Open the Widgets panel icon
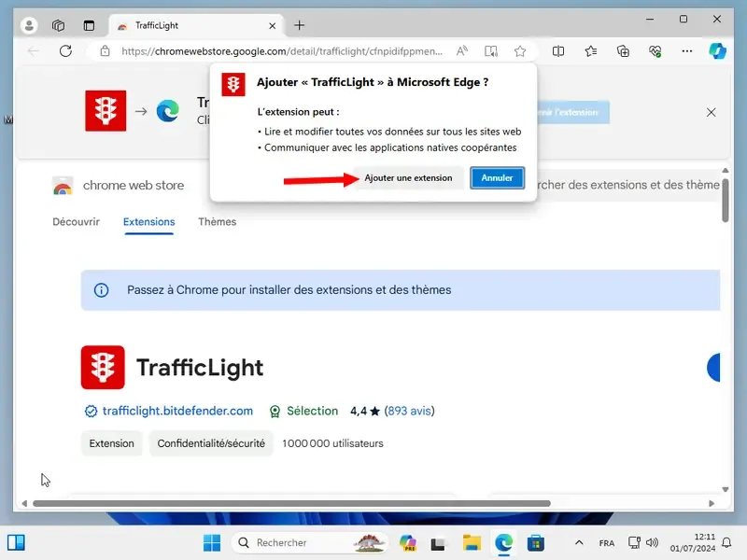The width and height of the screenshot is (747, 560). 16,543
